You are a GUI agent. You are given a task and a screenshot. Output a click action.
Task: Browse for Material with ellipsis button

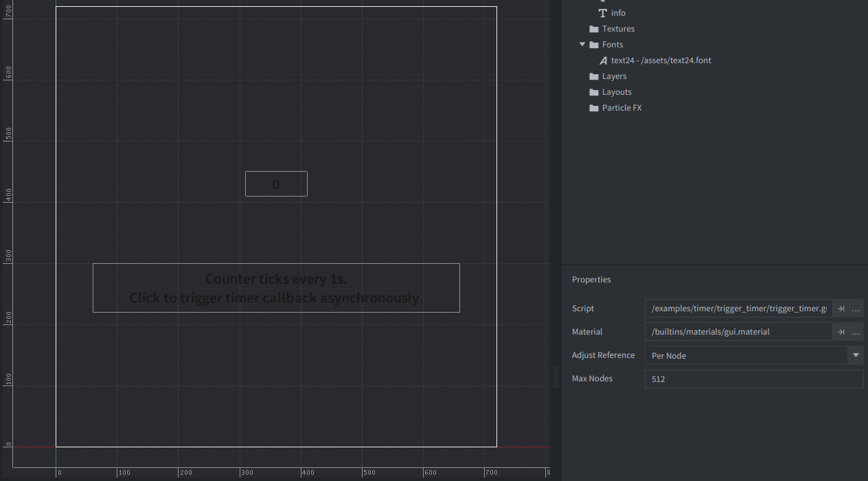pos(856,332)
